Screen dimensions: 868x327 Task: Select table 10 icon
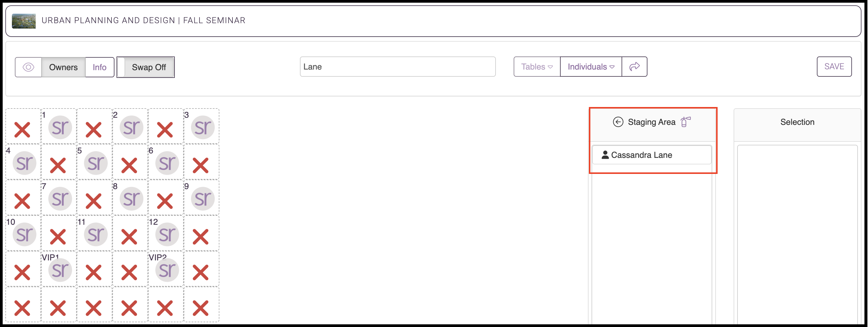coord(24,235)
